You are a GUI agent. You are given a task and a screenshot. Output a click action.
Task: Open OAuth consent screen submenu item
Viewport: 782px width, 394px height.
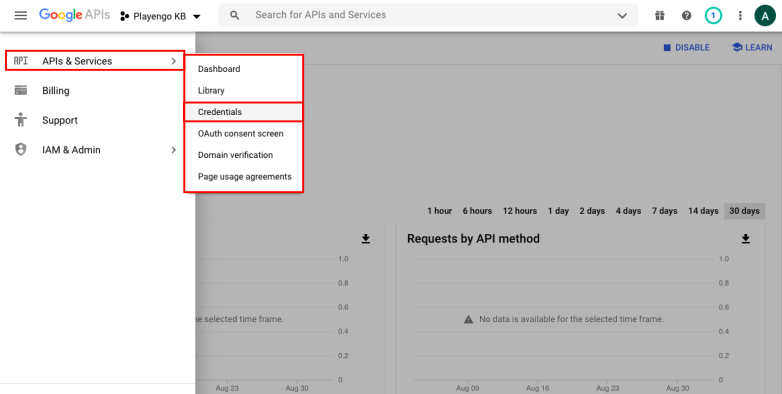pos(244,134)
